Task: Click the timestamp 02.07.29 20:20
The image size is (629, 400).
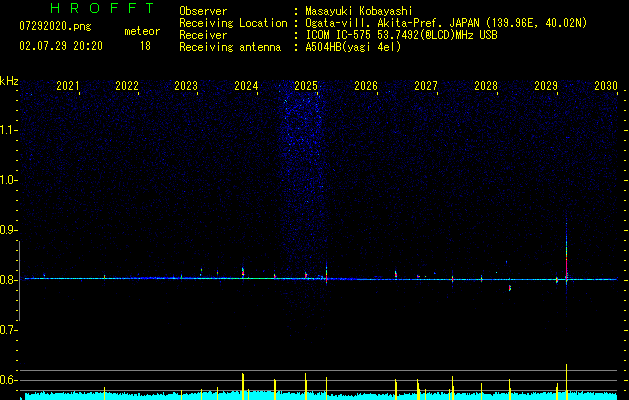Action: point(61,46)
